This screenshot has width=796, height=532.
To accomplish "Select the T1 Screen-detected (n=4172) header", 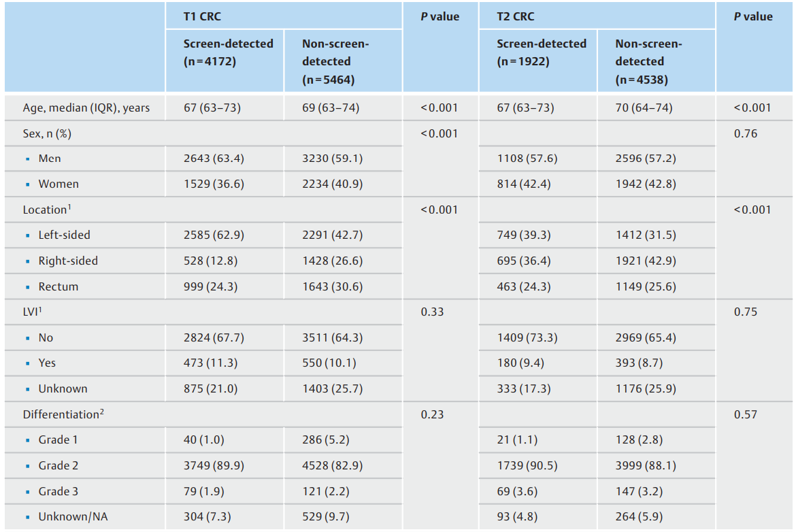I will (228, 52).
